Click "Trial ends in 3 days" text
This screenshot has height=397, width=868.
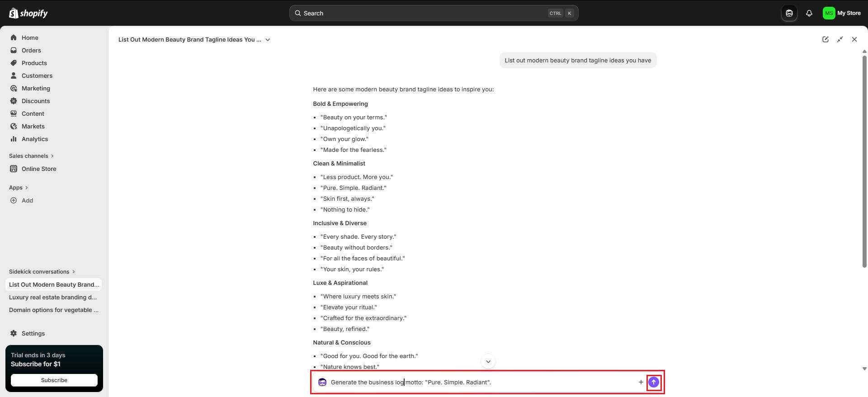(38, 355)
